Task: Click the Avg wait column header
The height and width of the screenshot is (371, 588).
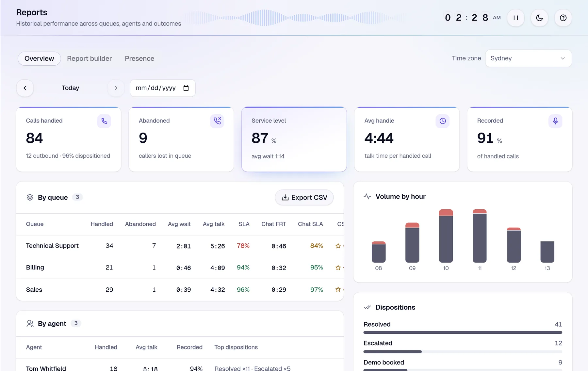Action: pyautogui.click(x=179, y=224)
